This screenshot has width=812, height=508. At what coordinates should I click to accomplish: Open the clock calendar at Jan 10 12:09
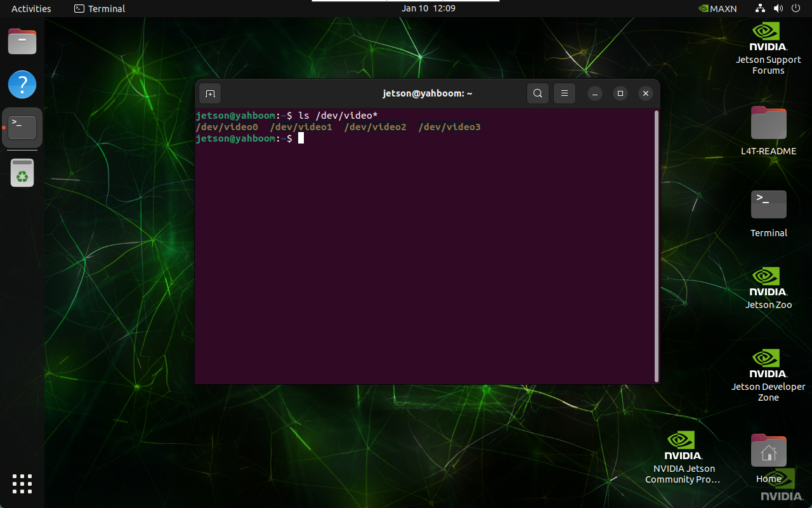pos(428,8)
